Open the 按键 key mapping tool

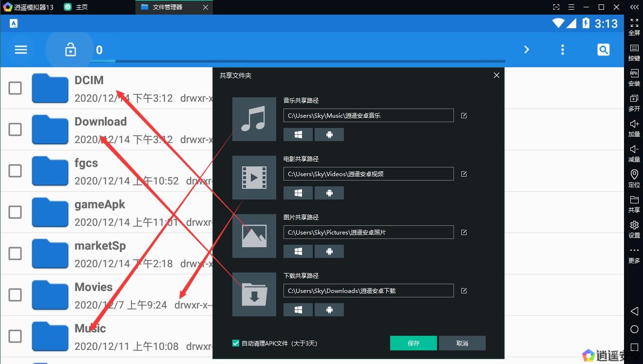[x=634, y=52]
